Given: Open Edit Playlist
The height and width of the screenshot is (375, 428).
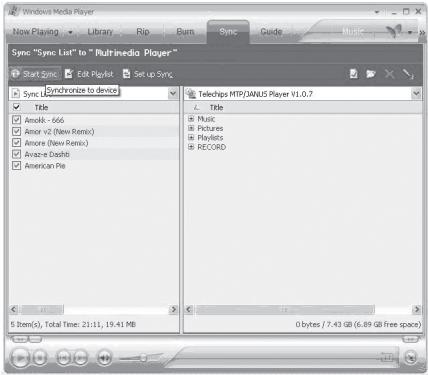Looking at the screenshot, I should [x=89, y=74].
